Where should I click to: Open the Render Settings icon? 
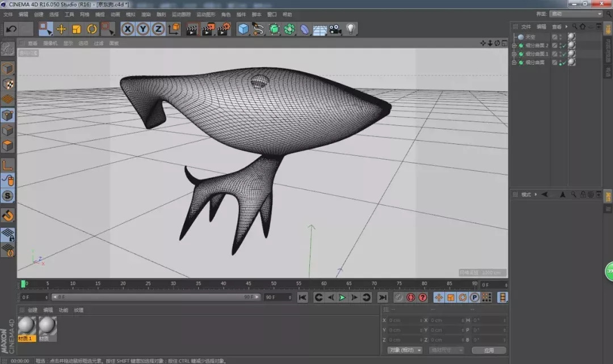[224, 29]
